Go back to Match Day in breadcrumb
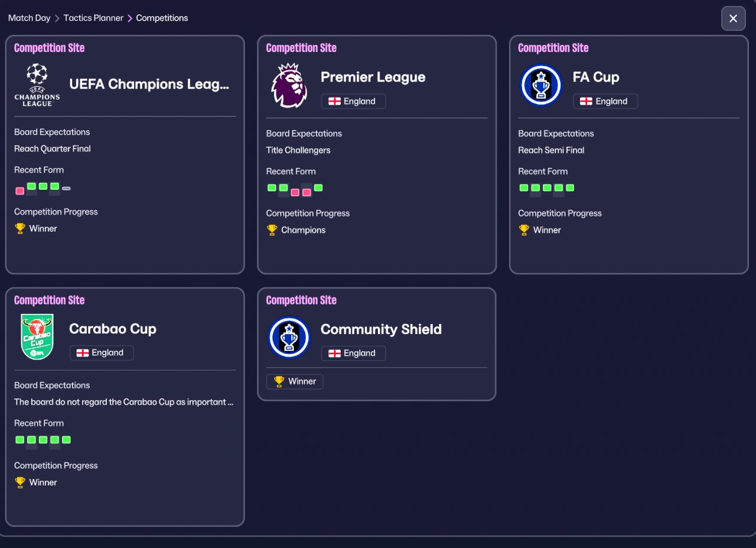 (30, 18)
